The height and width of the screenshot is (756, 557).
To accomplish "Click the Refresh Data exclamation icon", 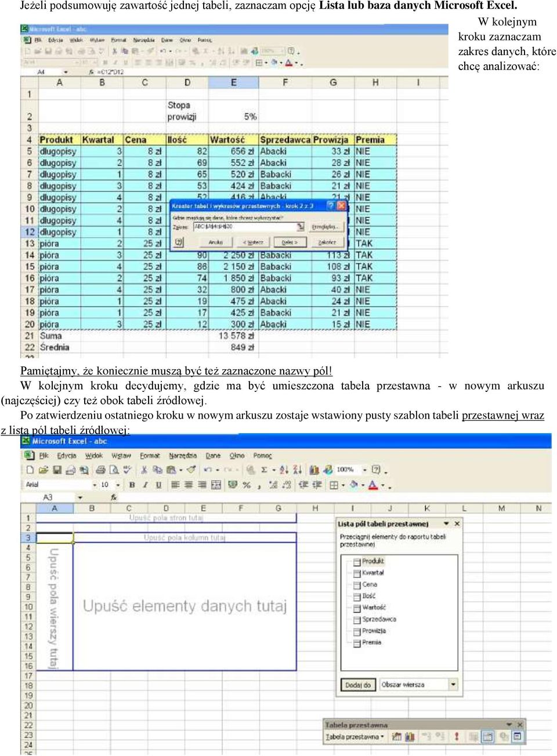I will point(456,736).
